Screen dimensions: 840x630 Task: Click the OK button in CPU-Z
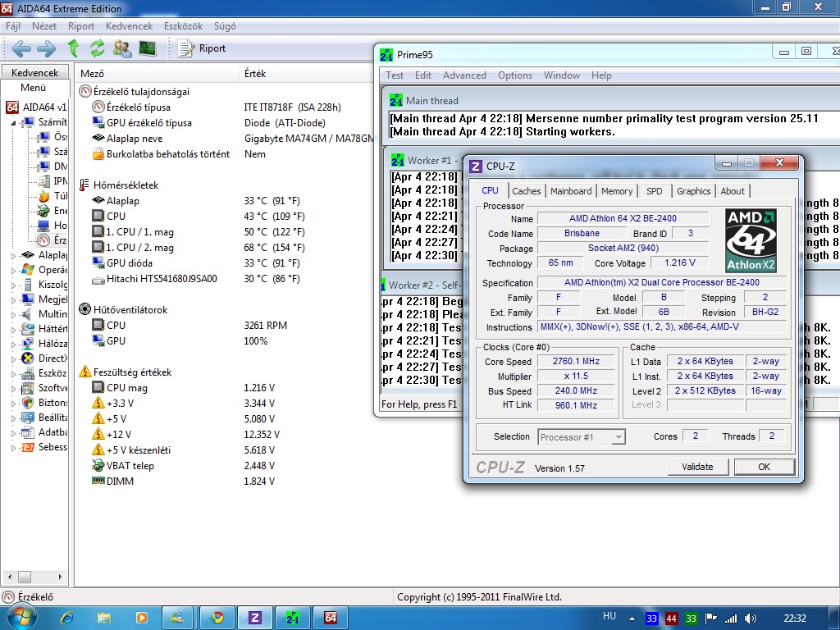tap(764, 467)
